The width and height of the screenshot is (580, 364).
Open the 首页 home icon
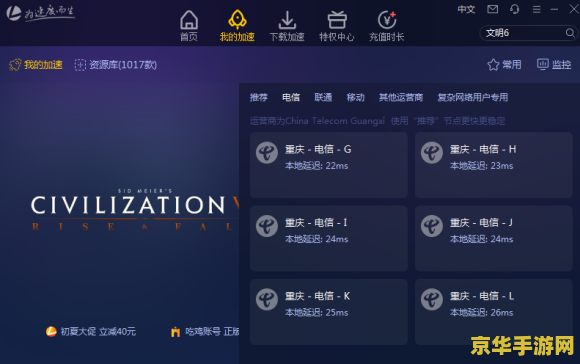189,25
